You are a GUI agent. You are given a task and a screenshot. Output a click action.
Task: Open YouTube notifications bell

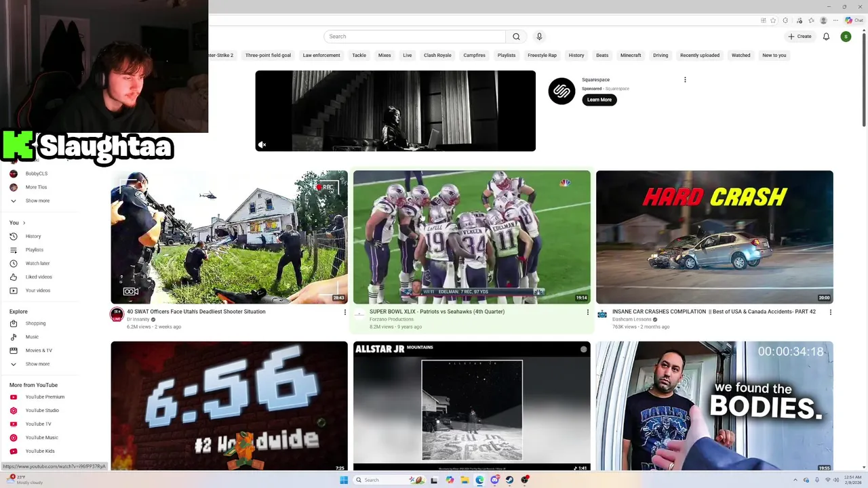pos(826,37)
